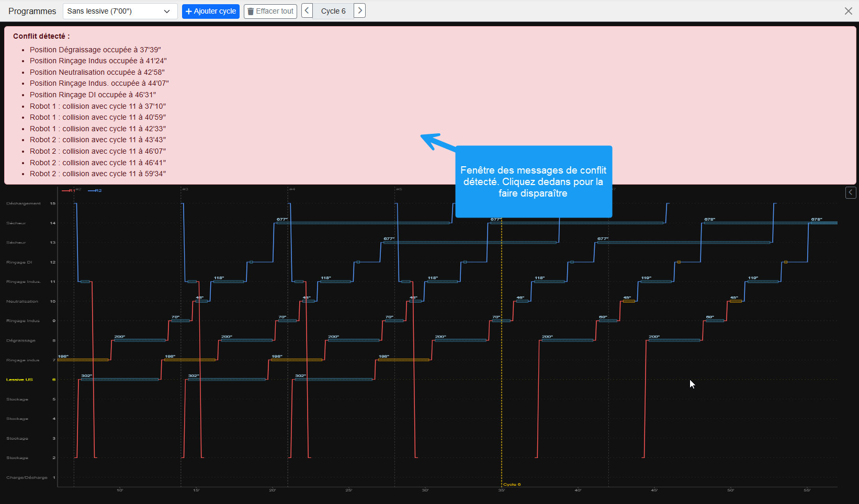
Task: Close the programmes panel with the X
Action: coord(848,11)
